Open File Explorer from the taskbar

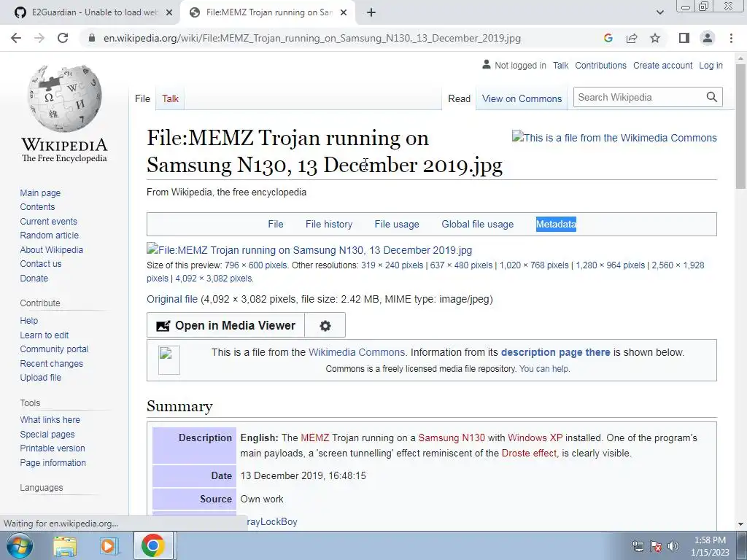coord(65,545)
